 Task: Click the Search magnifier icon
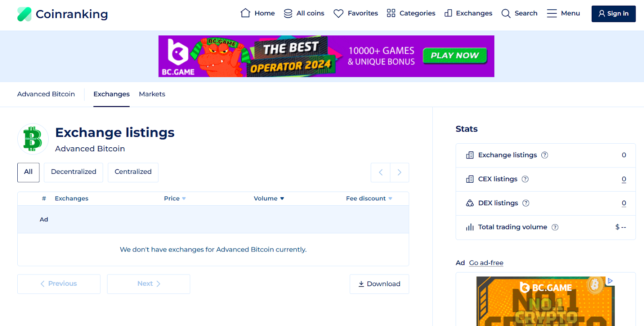click(x=506, y=13)
